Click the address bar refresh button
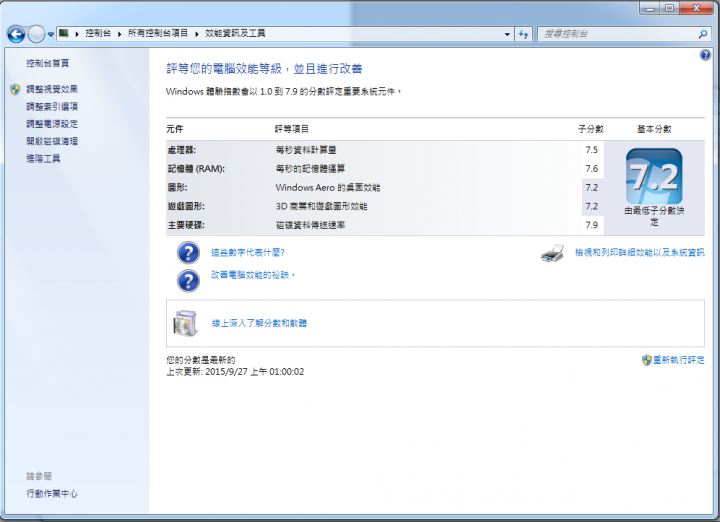This screenshot has height=522, width=720. [x=523, y=34]
